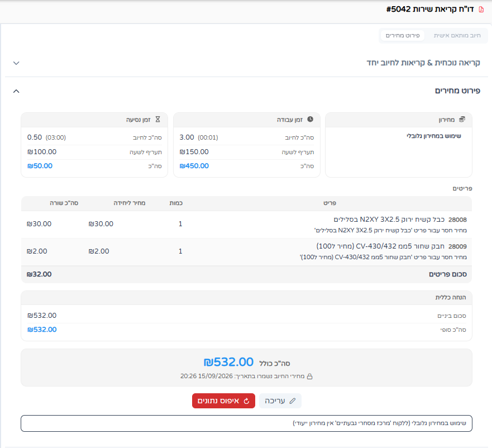Click the blue סה"כ סופי ₪532.00 value
Screen dimensions: 492x448
click(42, 330)
